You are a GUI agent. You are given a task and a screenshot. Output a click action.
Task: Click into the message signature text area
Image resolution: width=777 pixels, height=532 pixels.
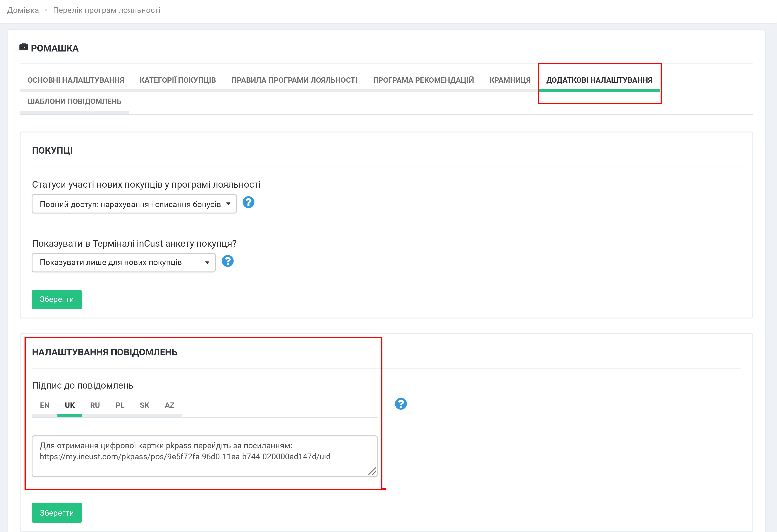pos(204,456)
